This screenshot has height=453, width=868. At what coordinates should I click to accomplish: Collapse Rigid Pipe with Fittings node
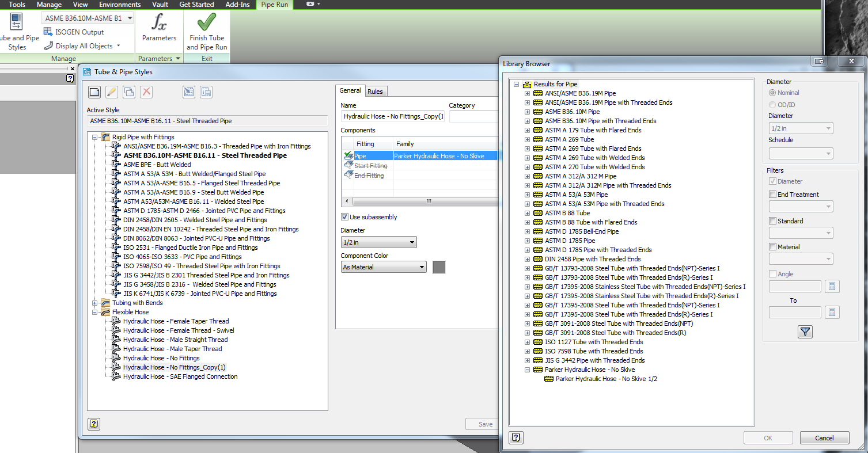click(95, 137)
